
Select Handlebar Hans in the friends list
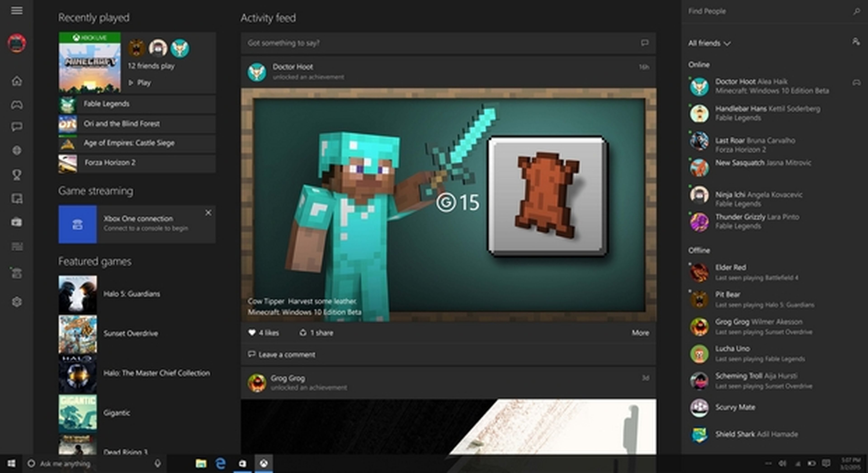tap(774, 113)
